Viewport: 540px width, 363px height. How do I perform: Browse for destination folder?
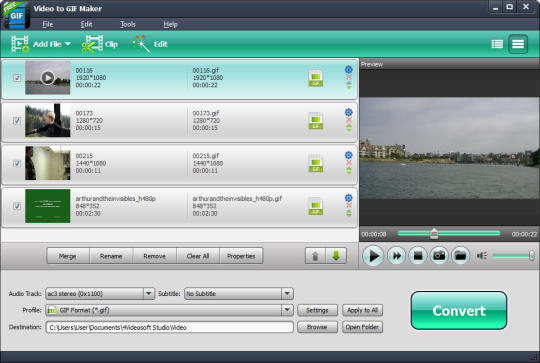point(317,327)
